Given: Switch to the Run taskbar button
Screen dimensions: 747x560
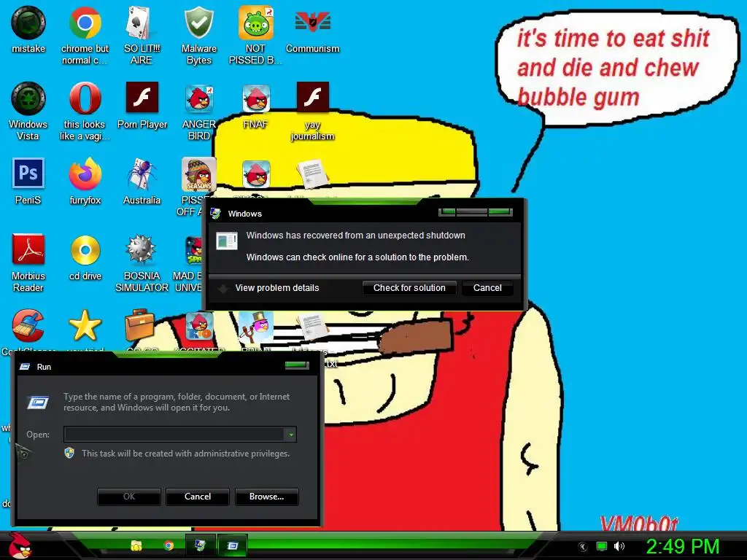Looking at the screenshot, I should [233, 545].
